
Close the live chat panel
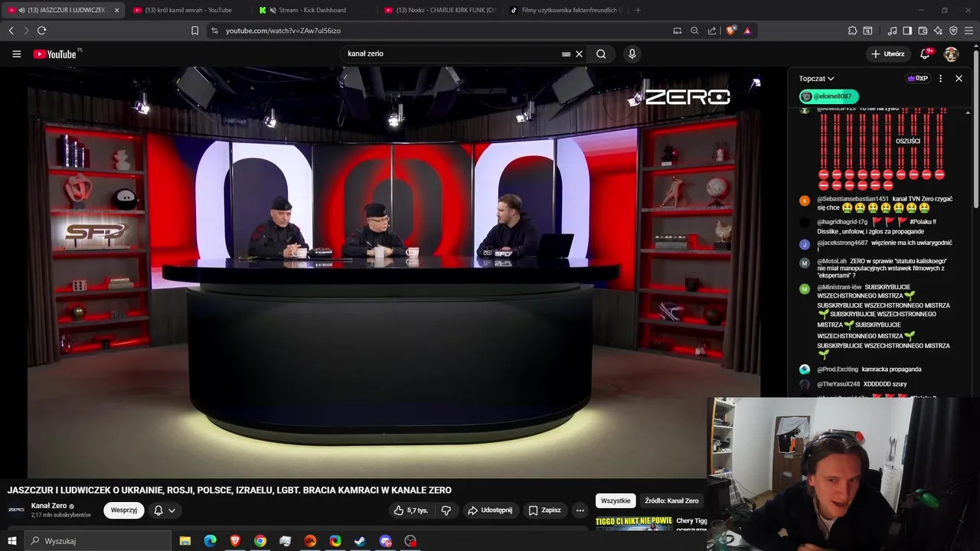tap(959, 78)
